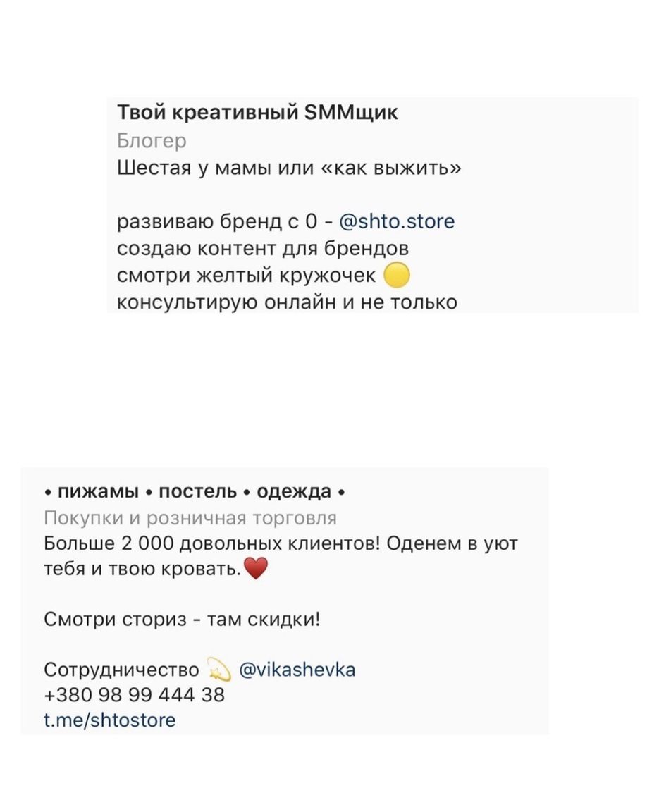This screenshot has width=659, height=812.
Task: Follow the t.me/shtostore Telegram link
Action: pyautogui.click(x=110, y=720)
